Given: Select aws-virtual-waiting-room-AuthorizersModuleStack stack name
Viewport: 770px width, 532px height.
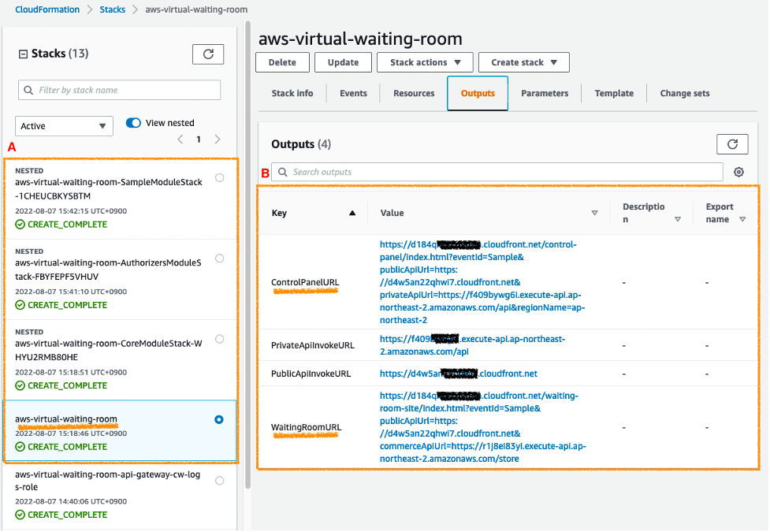Looking at the screenshot, I should (108, 270).
